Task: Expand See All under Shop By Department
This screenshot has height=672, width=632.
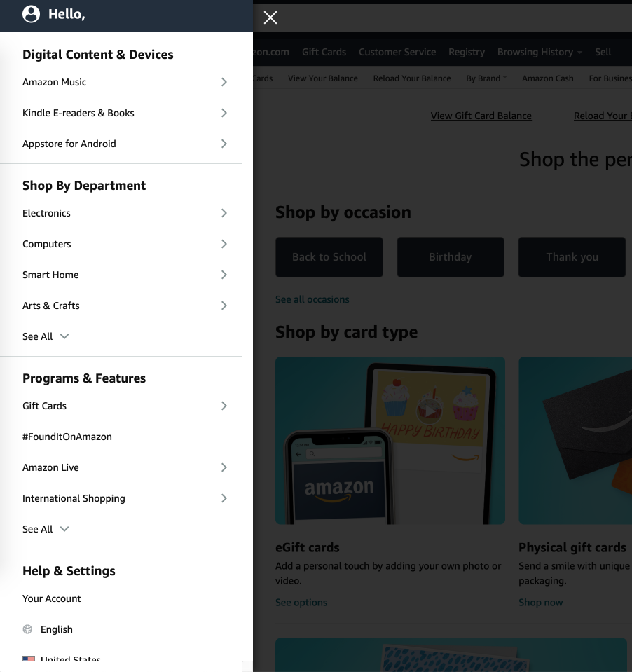Action: coord(46,336)
